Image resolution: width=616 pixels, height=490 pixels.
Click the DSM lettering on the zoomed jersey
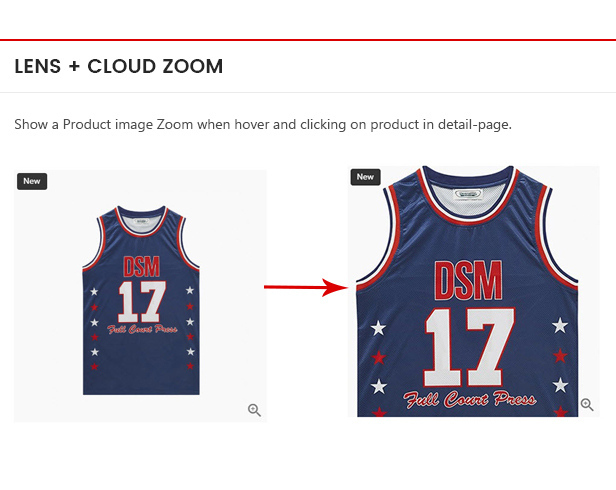point(469,281)
